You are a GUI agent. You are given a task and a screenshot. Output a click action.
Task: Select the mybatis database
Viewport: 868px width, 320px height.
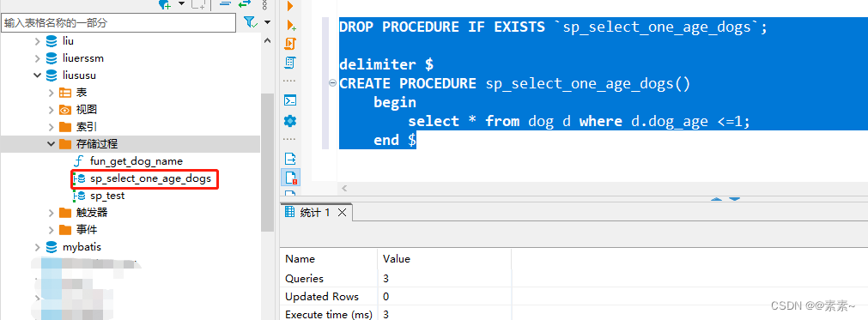pyautogui.click(x=82, y=247)
